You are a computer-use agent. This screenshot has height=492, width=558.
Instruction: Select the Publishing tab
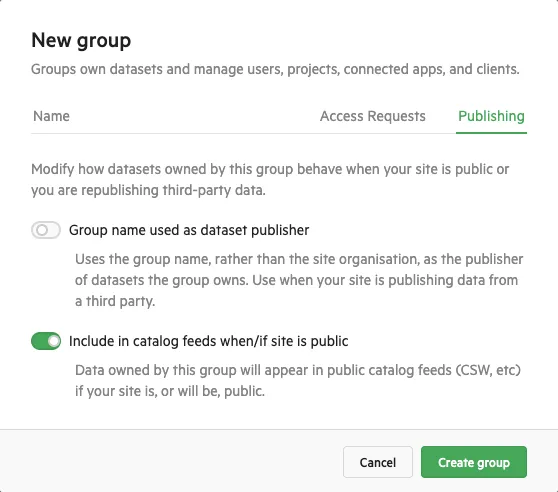pos(491,116)
